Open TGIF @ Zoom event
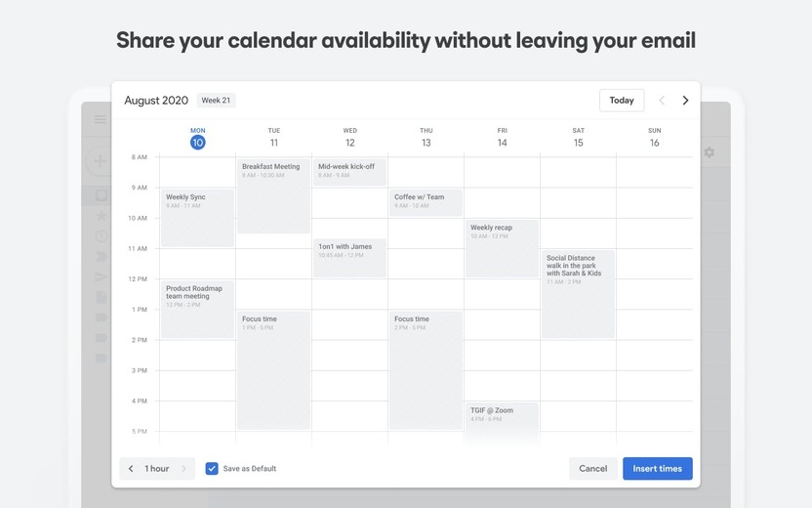The image size is (812, 508). 502,422
